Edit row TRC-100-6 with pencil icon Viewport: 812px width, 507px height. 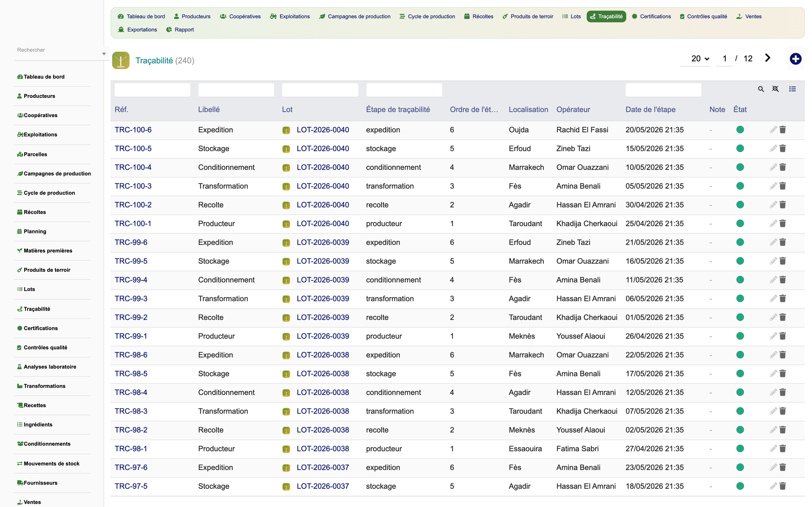tap(773, 130)
